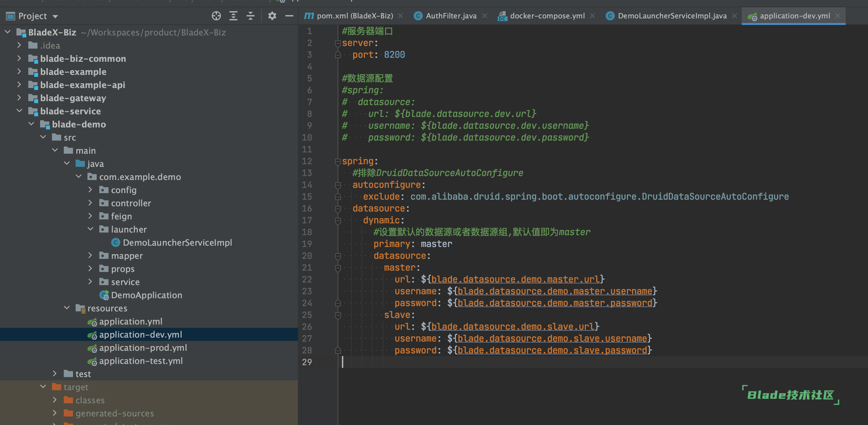Expand the .idea folder
868x425 pixels.
[x=19, y=45]
